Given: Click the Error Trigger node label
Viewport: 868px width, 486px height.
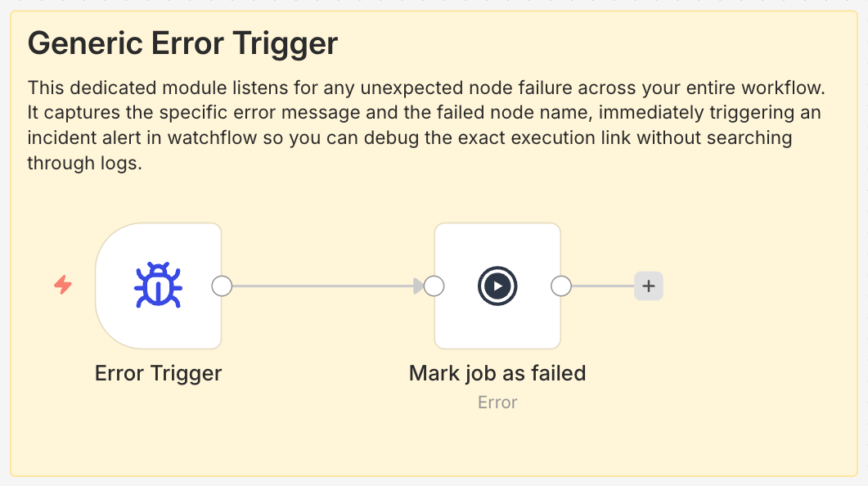Looking at the screenshot, I should click(159, 373).
